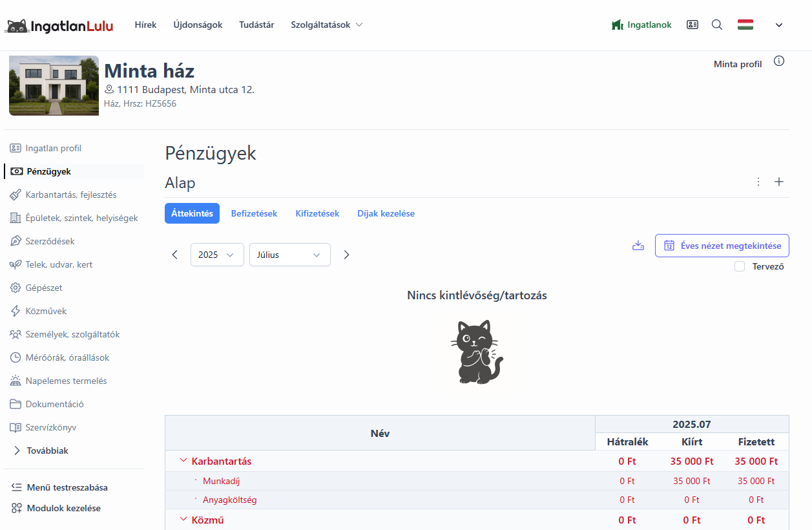Switch to the Kifizetések tab
The image size is (812, 530).
coord(317,213)
